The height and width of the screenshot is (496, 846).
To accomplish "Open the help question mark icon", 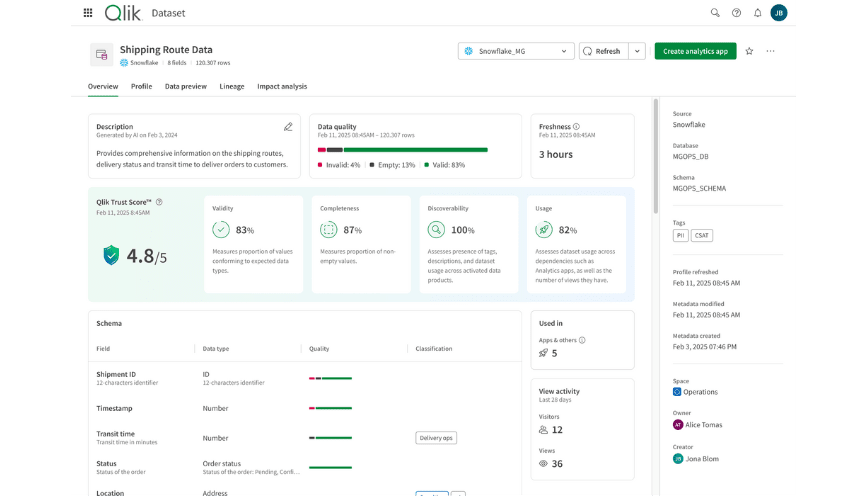I will [x=736, y=13].
